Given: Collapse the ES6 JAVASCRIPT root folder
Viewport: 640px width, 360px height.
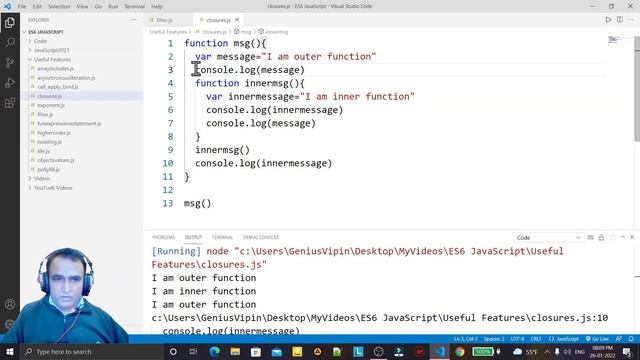Looking at the screenshot, I should pos(46,32).
